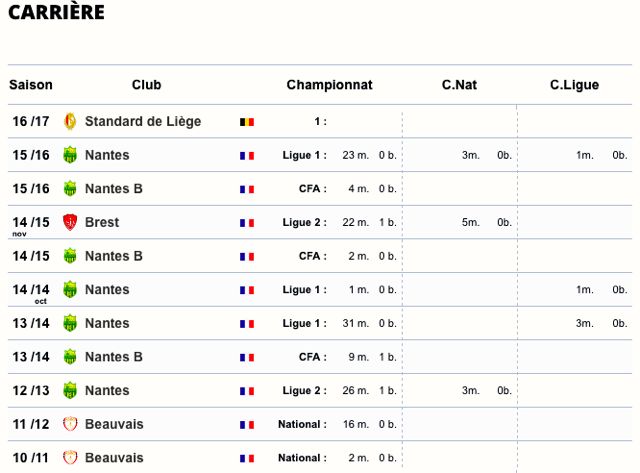640x473 pixels.
Task: Open the Standard de Liège club link
Action: point(143,121)
